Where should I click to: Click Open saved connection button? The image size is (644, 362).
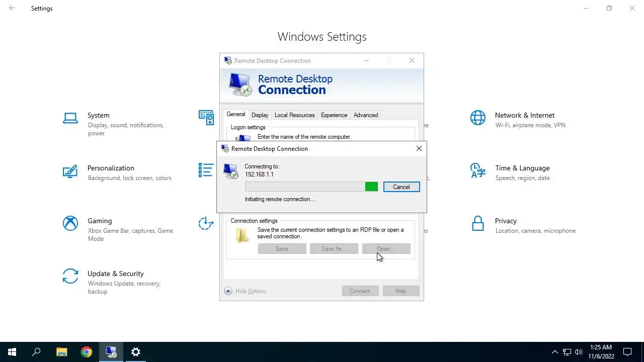point(386,249)
